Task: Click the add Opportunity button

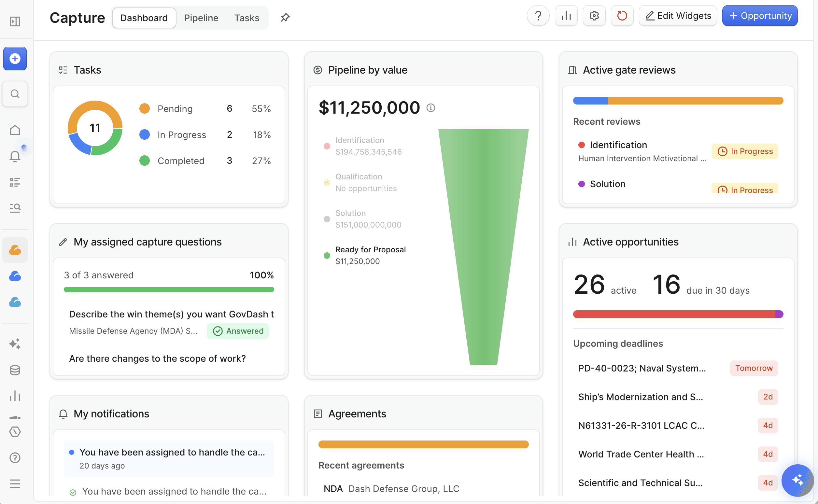Action: 760,16
